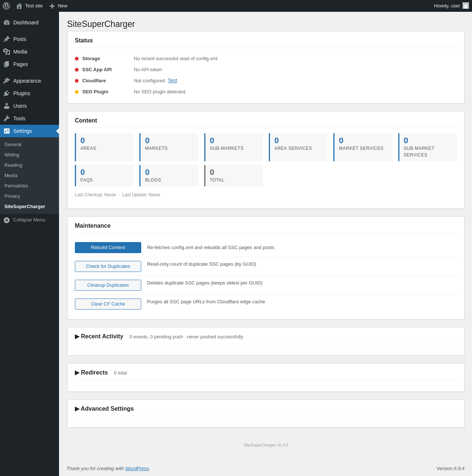Click the Dashboard gauge icon
The width and height of the screenshot is (472, 476).
click(x=7, y=23)
